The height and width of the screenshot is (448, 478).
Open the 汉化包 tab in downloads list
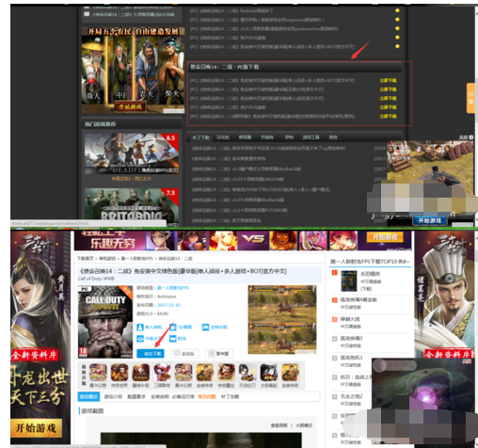[223, 137]
